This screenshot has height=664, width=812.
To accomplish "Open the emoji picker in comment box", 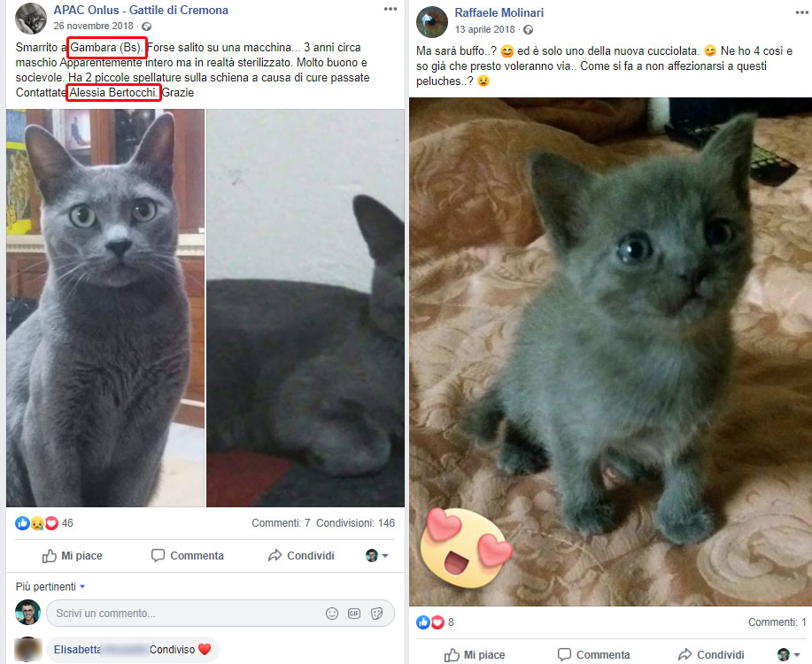I will [332, 614].
